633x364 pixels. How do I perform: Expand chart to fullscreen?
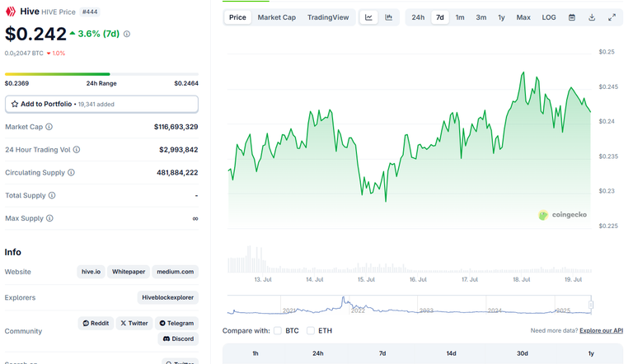tap(612, 17)
